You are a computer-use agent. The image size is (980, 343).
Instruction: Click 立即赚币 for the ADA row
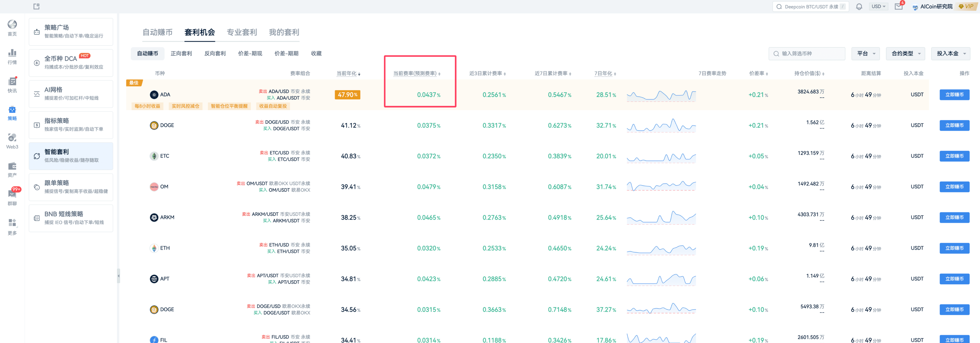(954, 95)
